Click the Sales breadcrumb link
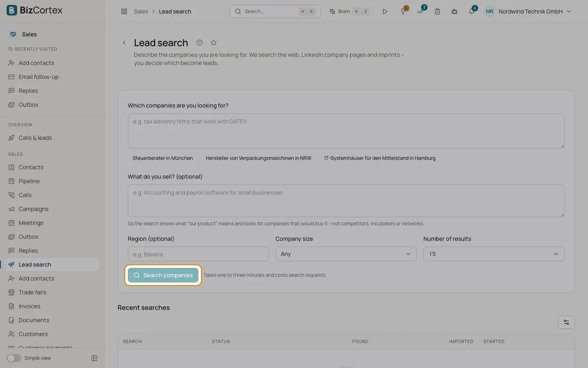Image resolution: width=588 pixels, height=368 pixels. [141, 11]
